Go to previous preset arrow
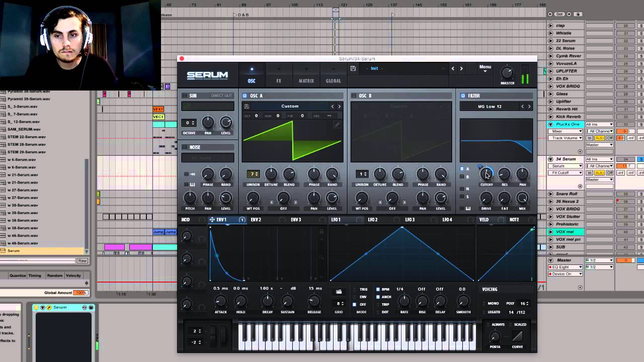The image size is (644, 362). [x=453, y=68]
